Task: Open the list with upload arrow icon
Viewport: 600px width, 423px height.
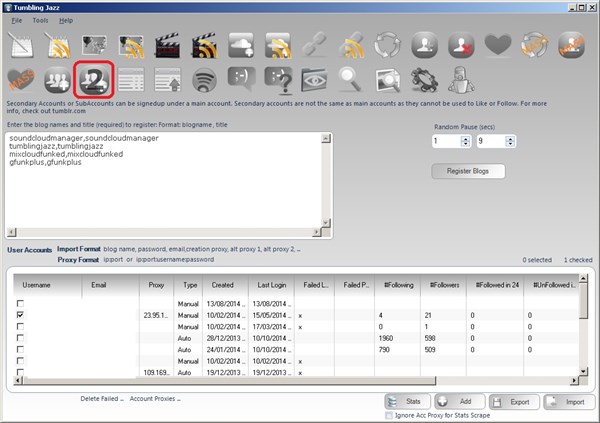Action: pyautogui.click(x=168, y=80)
